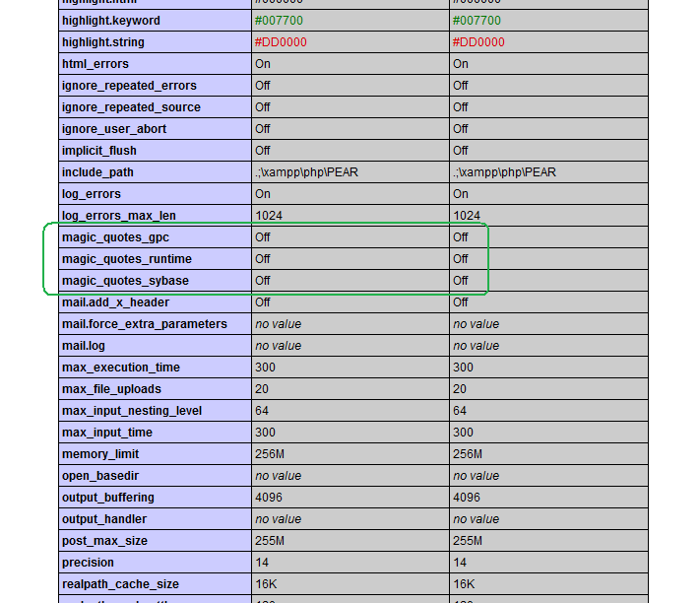The image size is (700, 603).
Task: Click the max_input_time directive name
Action: point(107,433)
